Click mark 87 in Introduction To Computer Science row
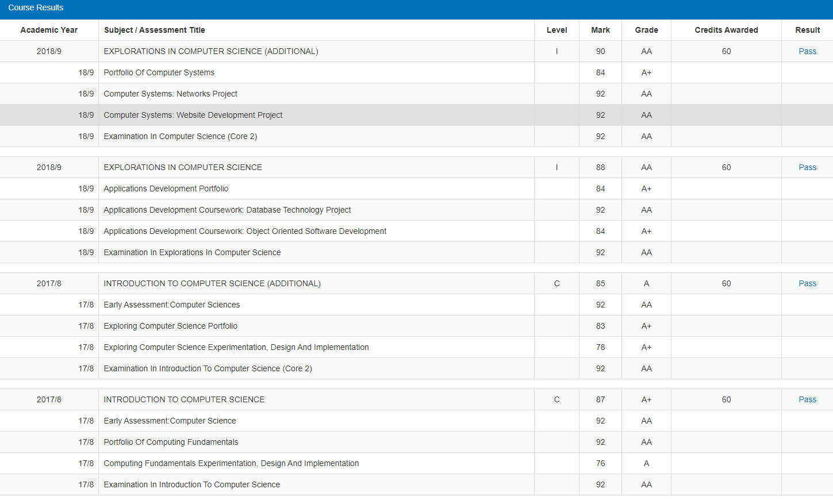This screenshot has width=833, height=504. [x=600, y=399]
